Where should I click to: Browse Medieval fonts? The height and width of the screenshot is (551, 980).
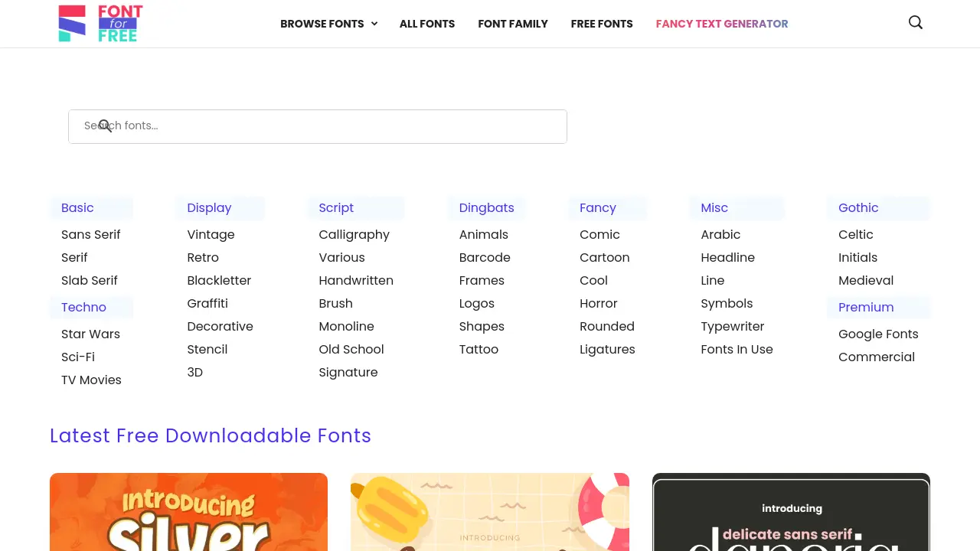[866, 280]
